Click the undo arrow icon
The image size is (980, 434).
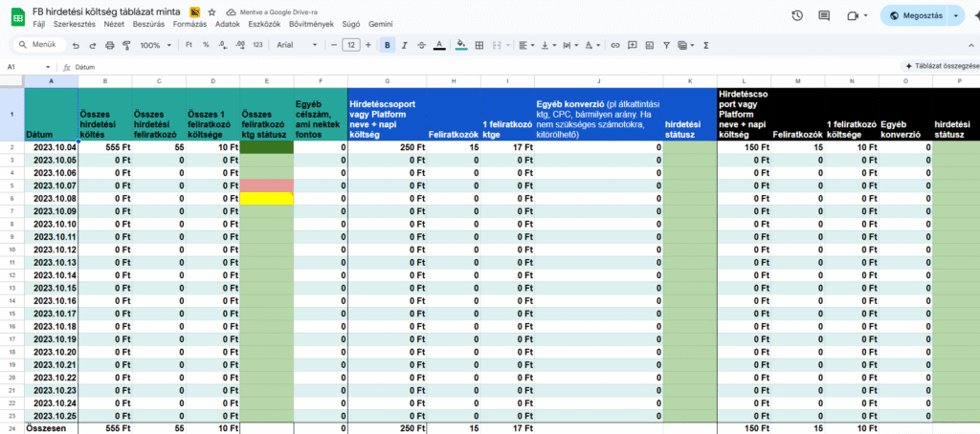76,45
